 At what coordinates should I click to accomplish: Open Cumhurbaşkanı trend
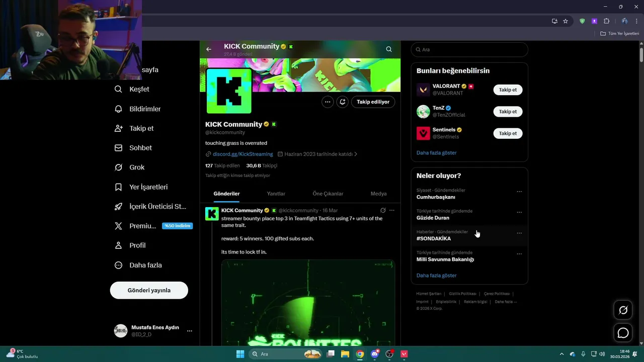pos(469,194)
